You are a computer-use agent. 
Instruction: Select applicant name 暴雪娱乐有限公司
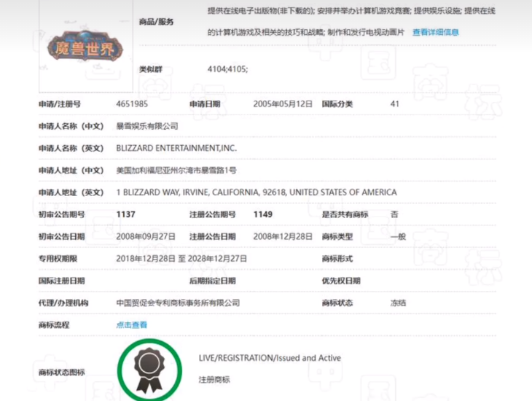[x=147, y=126]
